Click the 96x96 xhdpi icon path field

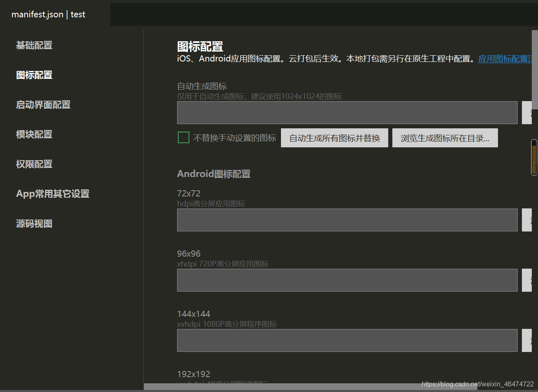(x=347, y=280)
